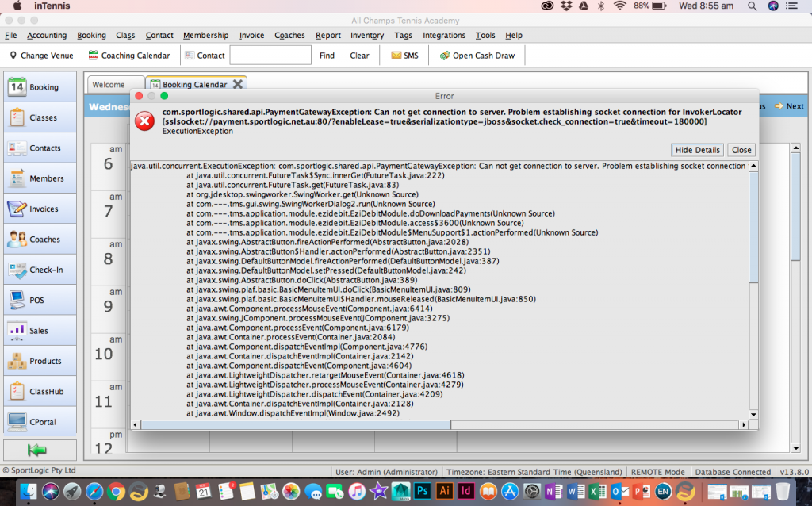Screen dimensions: 812x506
Task: Click the SMS envelope toolbar button
Action: [x=404, y=56]
